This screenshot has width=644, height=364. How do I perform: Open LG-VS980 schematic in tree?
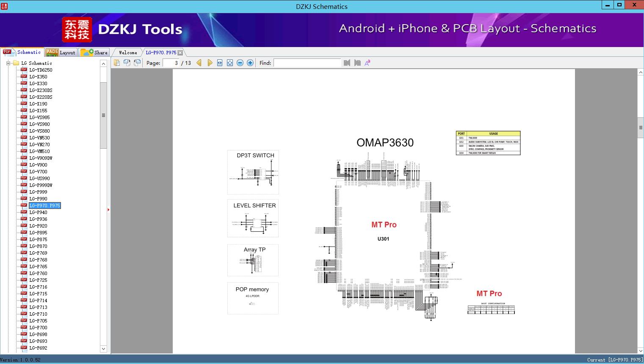tap(39, 124)
